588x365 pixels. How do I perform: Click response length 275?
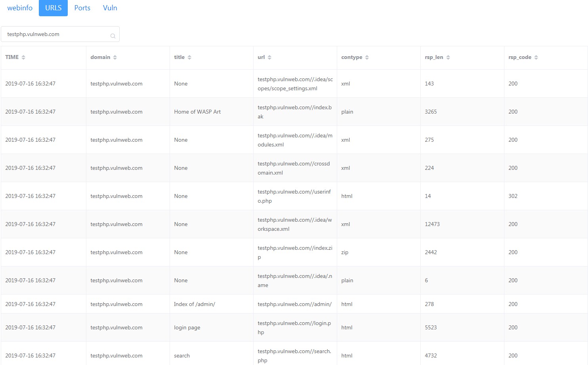[x=429, y=140]
